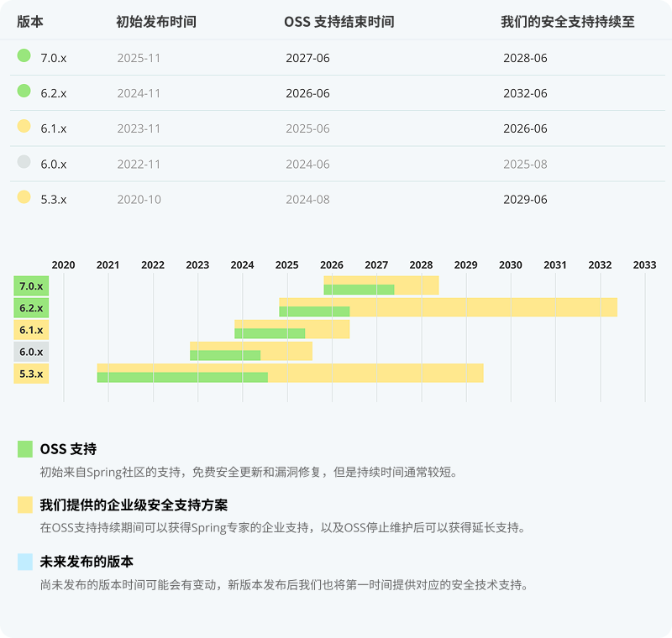Click the yellow status dot for 6.1.x
The image size is (672, 638).
pyautogui.click(x=24, y=127)
